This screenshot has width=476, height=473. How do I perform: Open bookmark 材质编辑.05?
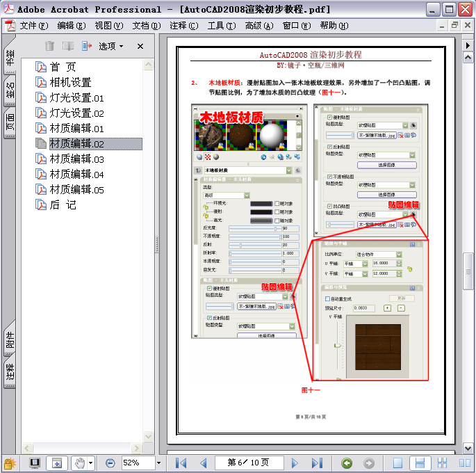[x=77, y=190]
